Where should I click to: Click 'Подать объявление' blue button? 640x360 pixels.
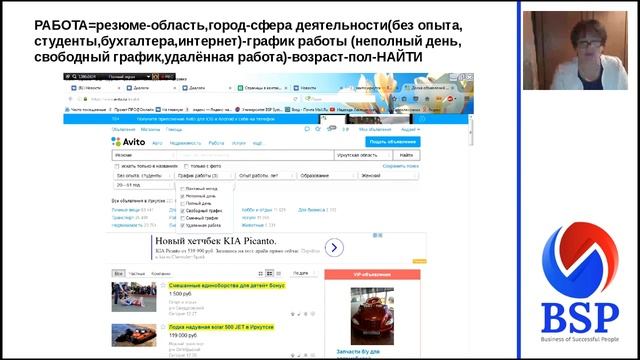(393, 142)
